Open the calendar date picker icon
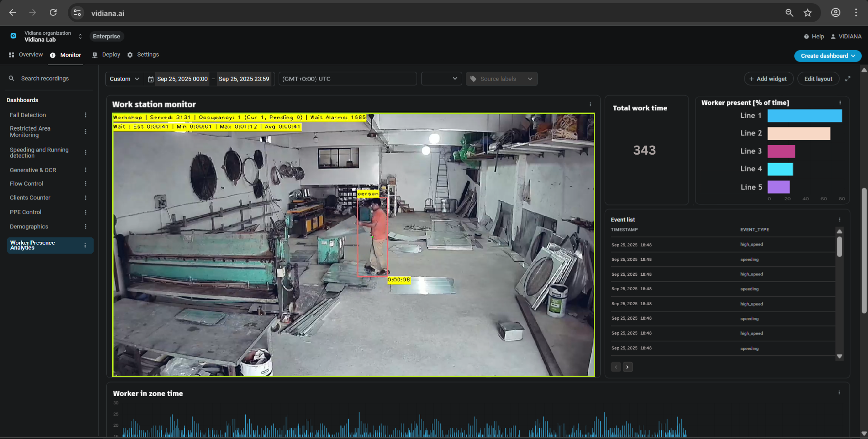Viewport: 868px width, 439px height. click(x=150, y=79)
